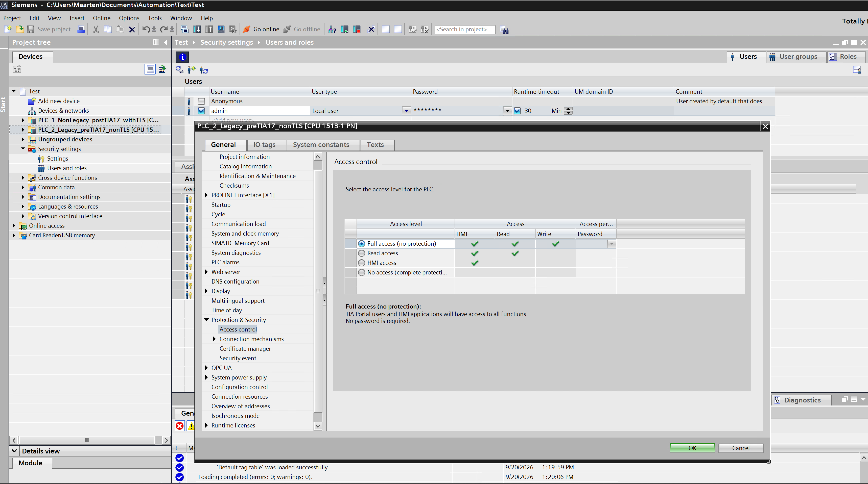Click the Project tree horizontal scrollbar thumb
This screenshot has height=484, width=868.
tap(87, 440)
